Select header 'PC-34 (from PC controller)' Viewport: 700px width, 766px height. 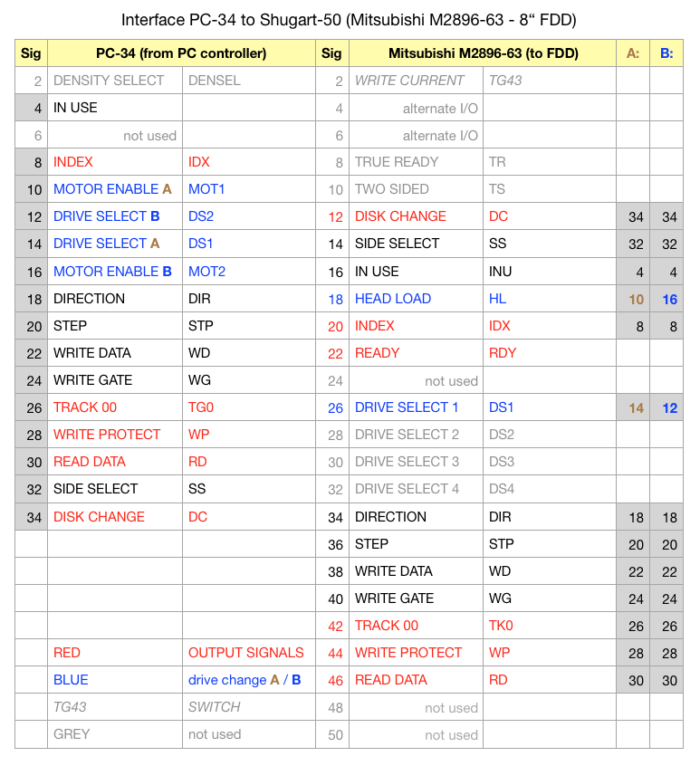pyautogui.click(x=181, y=53)
